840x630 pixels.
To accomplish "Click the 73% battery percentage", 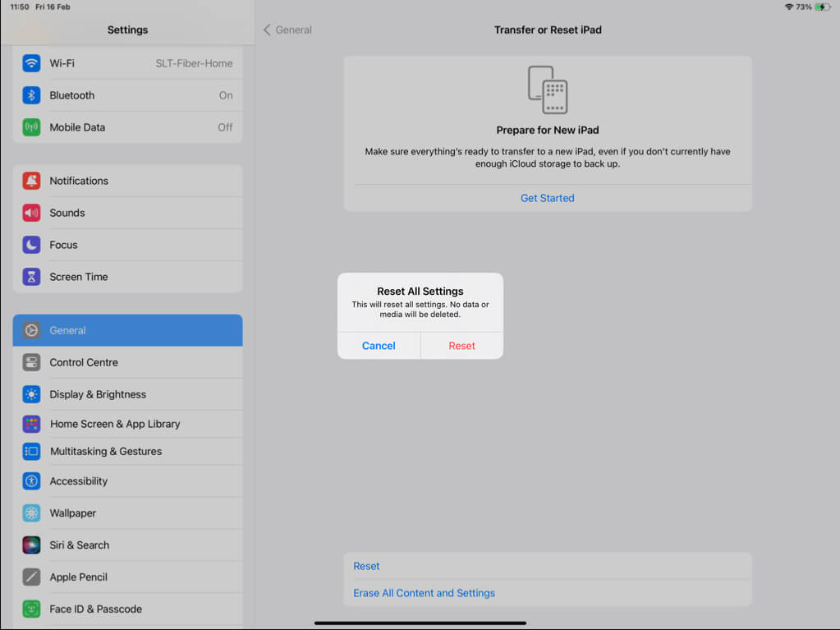I will click(x=804, y=7).
